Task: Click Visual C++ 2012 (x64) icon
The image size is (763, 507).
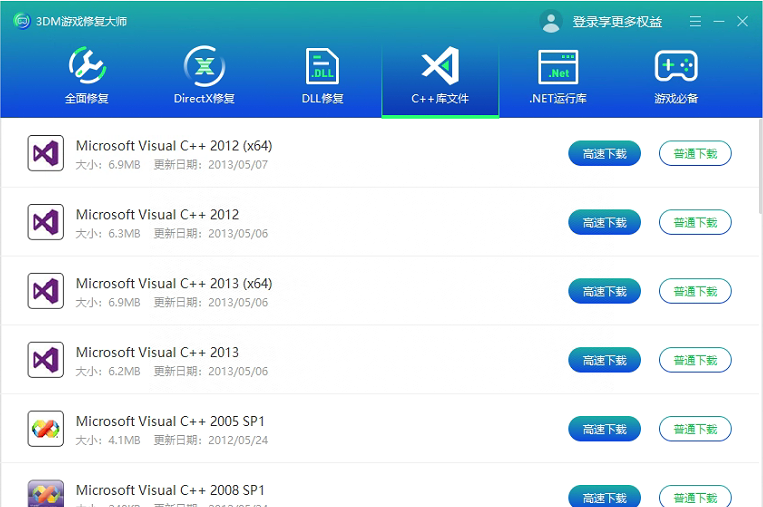Action: [46, 153]
